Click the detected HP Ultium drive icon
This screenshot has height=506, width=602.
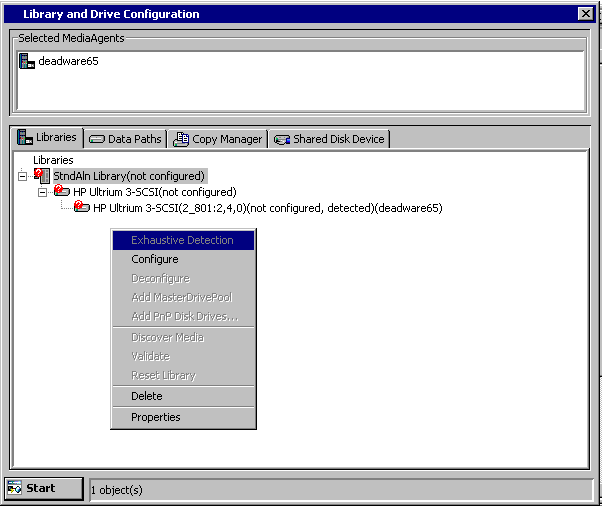tap(82, 208)
